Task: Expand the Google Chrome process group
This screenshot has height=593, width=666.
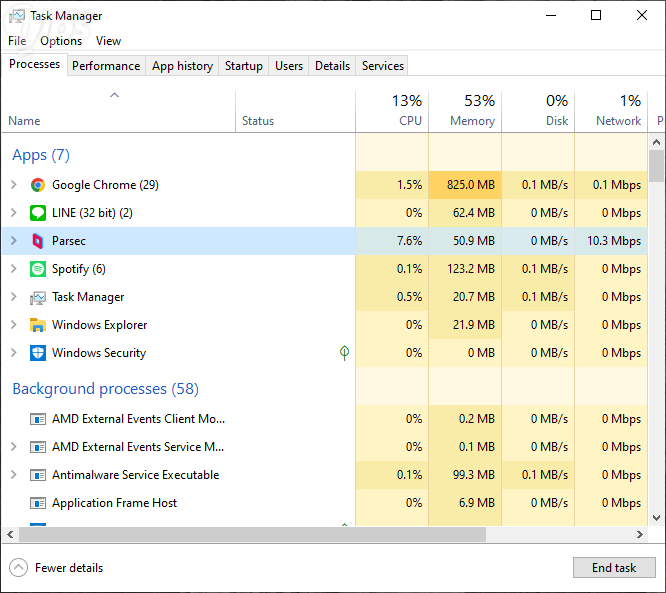Action: (14, 184)
